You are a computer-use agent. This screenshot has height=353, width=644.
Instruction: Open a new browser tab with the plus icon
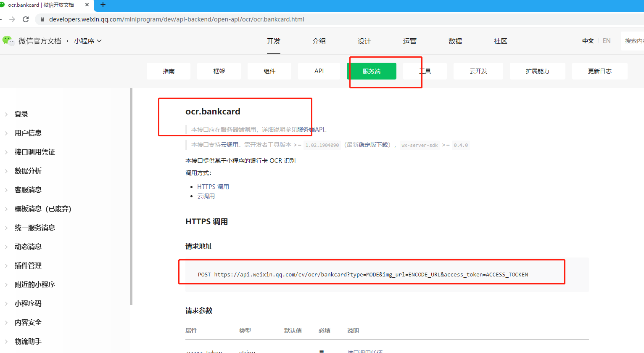point(103,5)
